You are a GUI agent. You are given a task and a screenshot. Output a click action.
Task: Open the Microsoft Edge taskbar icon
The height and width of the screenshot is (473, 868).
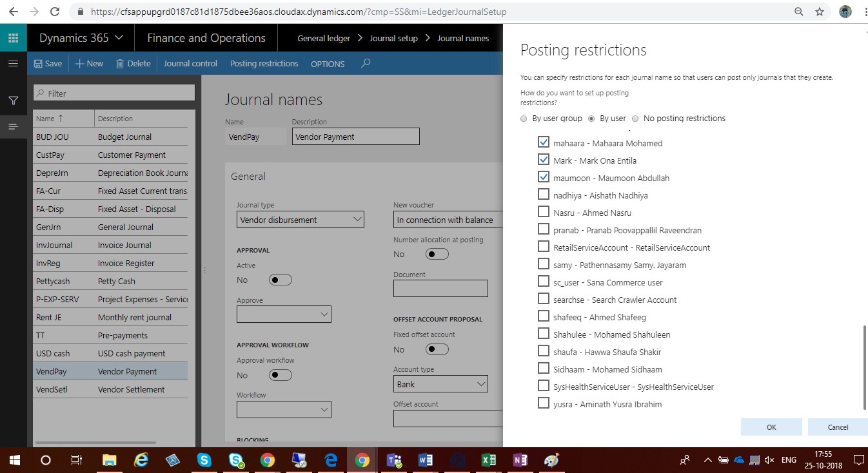click(x=331, y=460)
